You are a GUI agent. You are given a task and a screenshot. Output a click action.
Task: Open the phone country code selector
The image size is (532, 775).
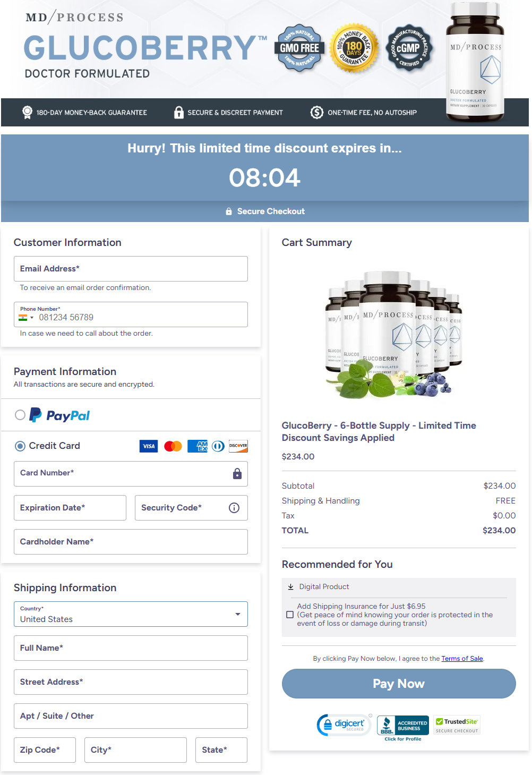click(x=25, y=317)
